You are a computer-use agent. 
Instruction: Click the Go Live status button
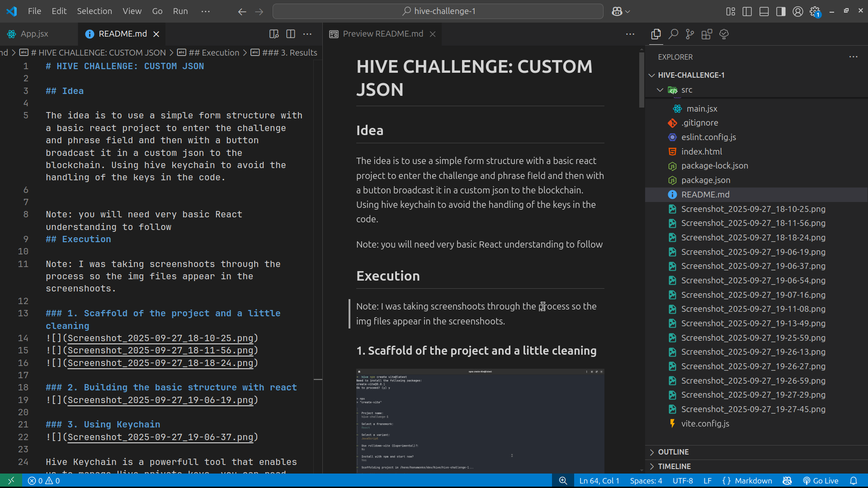point(821,481)
